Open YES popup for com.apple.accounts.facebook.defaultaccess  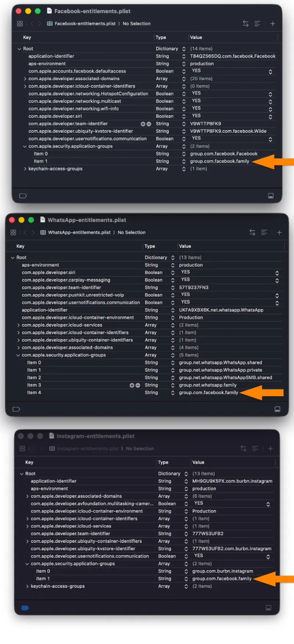(270, 72)
